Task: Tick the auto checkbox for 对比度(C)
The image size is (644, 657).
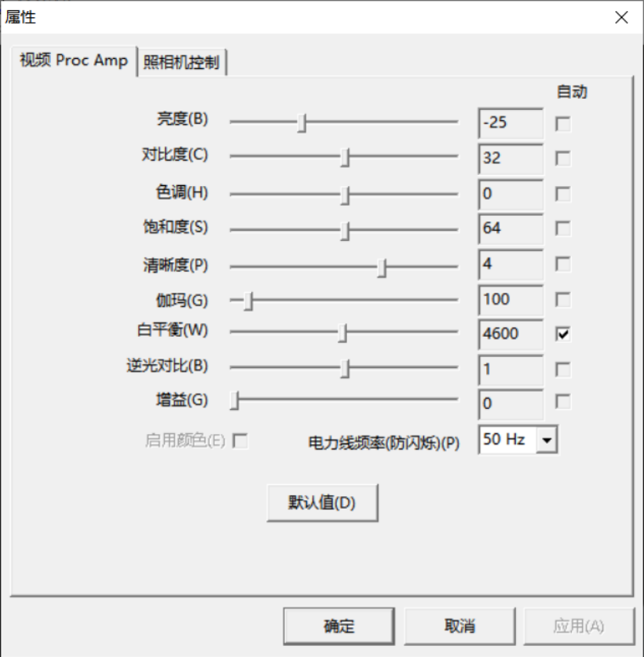Action: coord(562,159)
